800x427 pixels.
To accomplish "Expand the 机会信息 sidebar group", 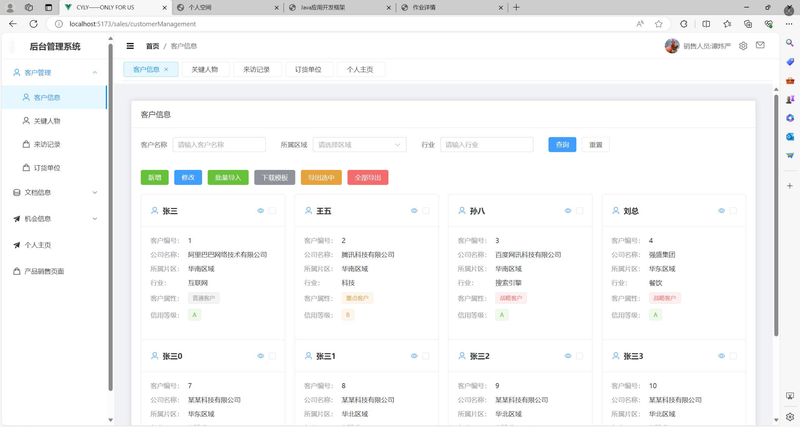I will [55, 219].
